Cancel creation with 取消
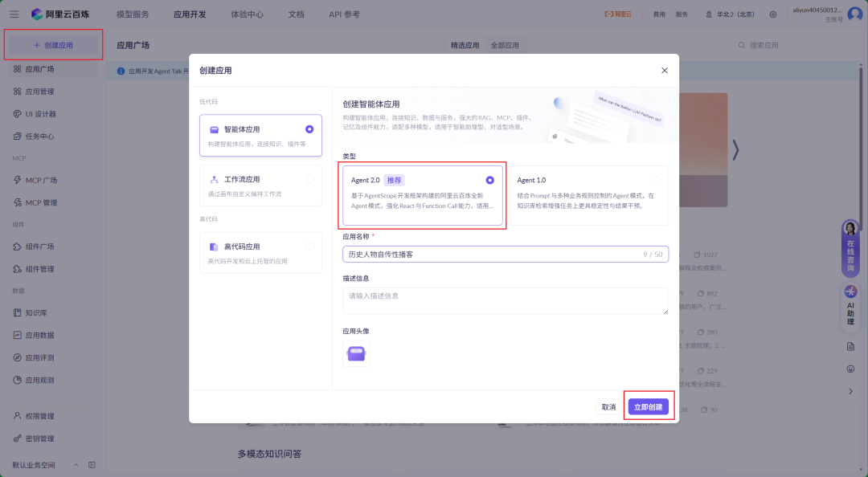Screen dimensions: 868x477 [x=608, y=406]
